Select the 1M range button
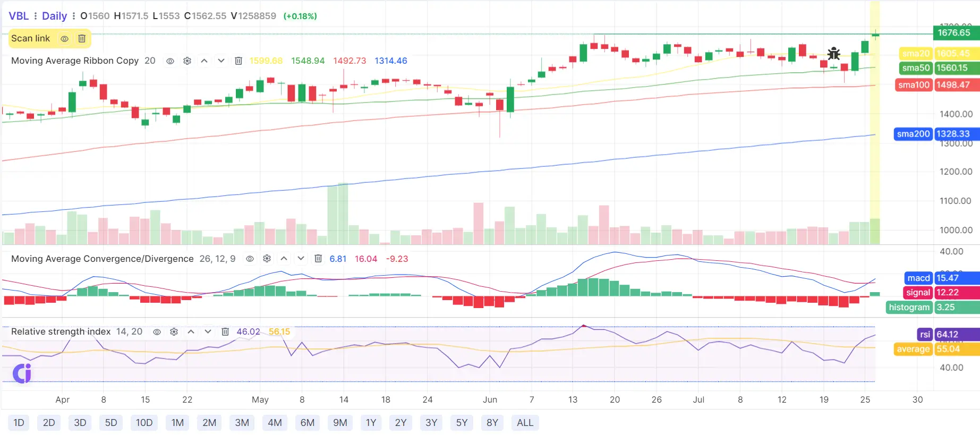The image size is (980, 435). pos(177,423)
